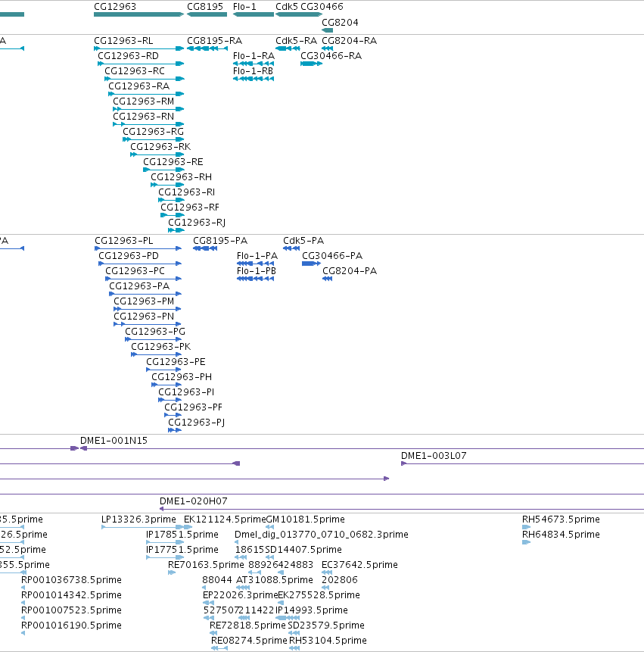Open BAC clone DME1-020H07

click(194, 501)
